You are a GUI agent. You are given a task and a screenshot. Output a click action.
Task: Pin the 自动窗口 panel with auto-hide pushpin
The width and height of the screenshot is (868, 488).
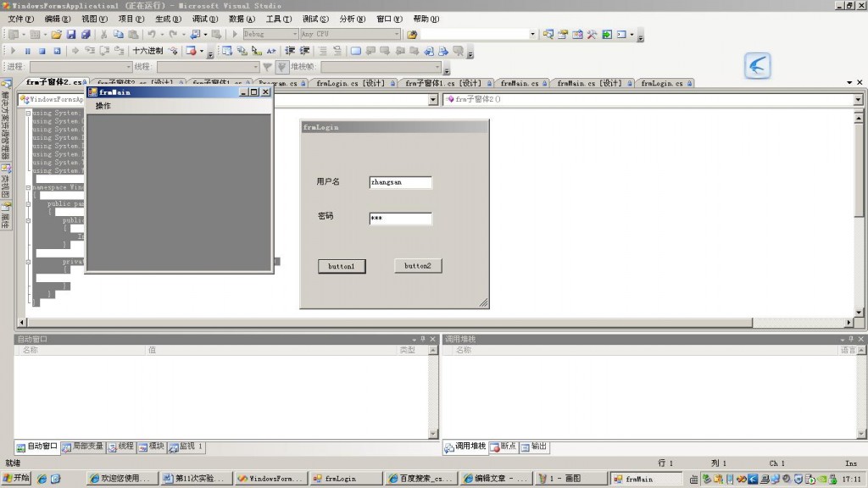(x=422, y=339)
